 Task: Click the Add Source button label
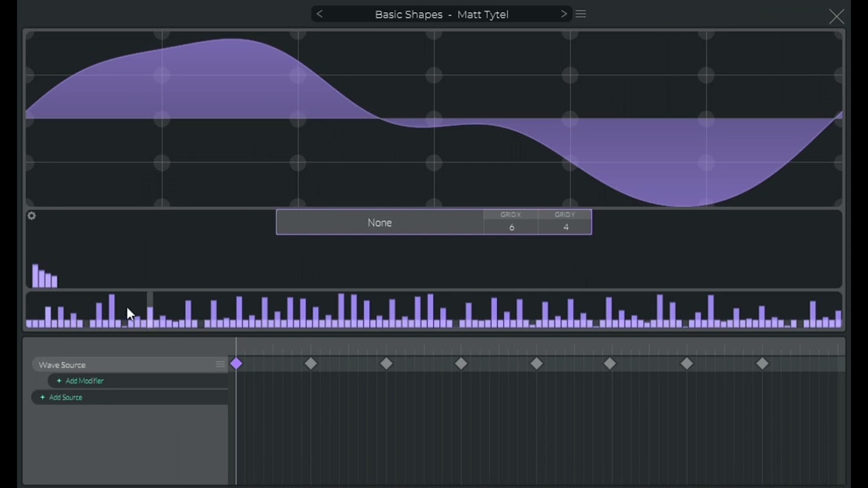[66, 397]
